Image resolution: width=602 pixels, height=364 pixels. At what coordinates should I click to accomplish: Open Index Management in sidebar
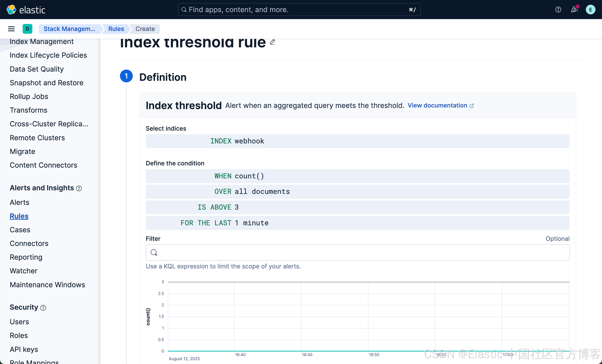42,42
